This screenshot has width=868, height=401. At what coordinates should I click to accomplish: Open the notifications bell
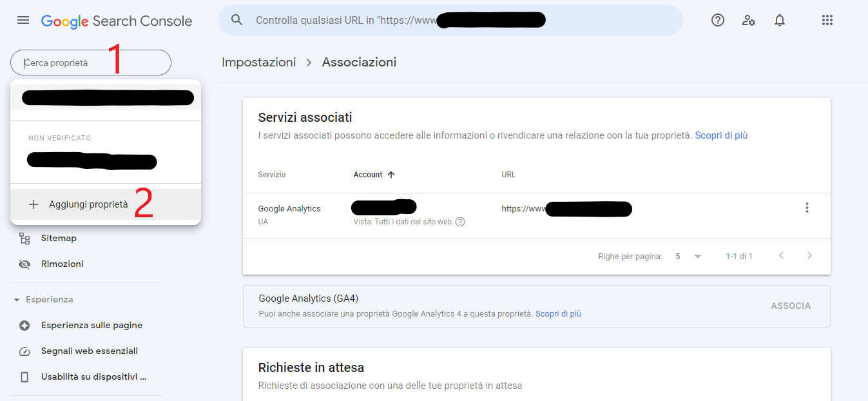coord(780,21)
